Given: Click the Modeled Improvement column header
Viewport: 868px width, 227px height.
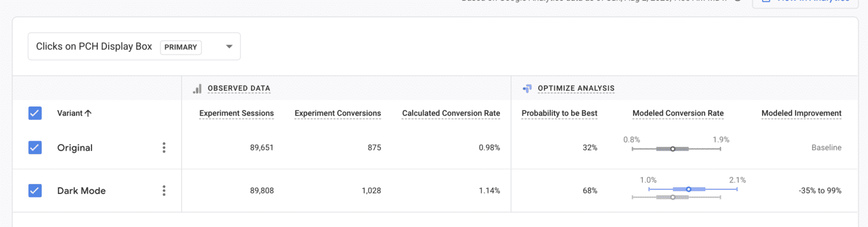Looking at the screenshot, I should click(801, 113).
